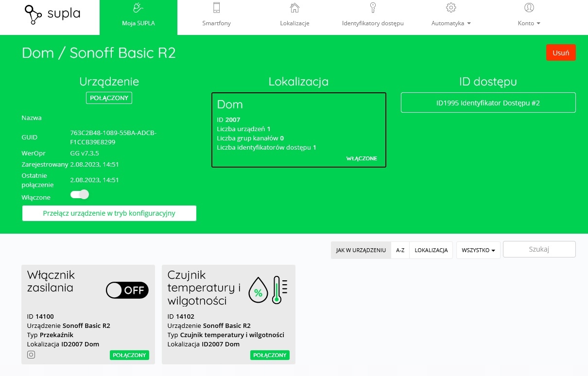Click the humidity and thermometer icon
The width and height of the screenshot is (588, 376).
click(268, 290)
